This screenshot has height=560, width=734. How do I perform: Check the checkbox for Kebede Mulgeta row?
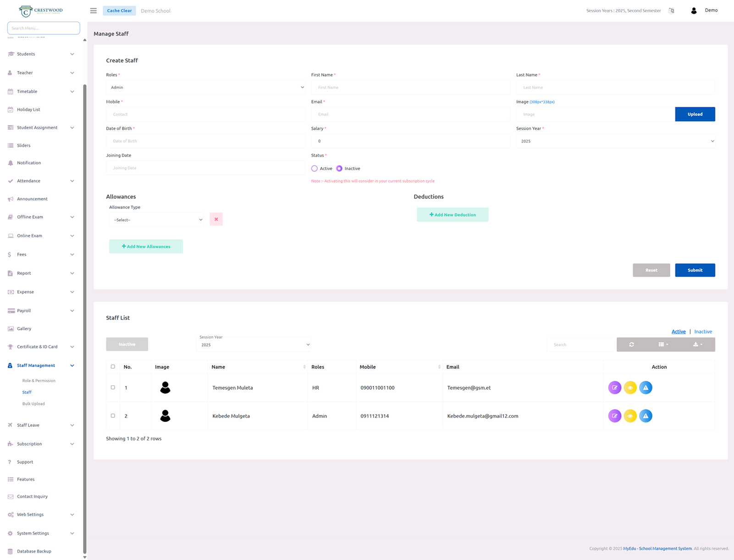[x=113, y=416]
